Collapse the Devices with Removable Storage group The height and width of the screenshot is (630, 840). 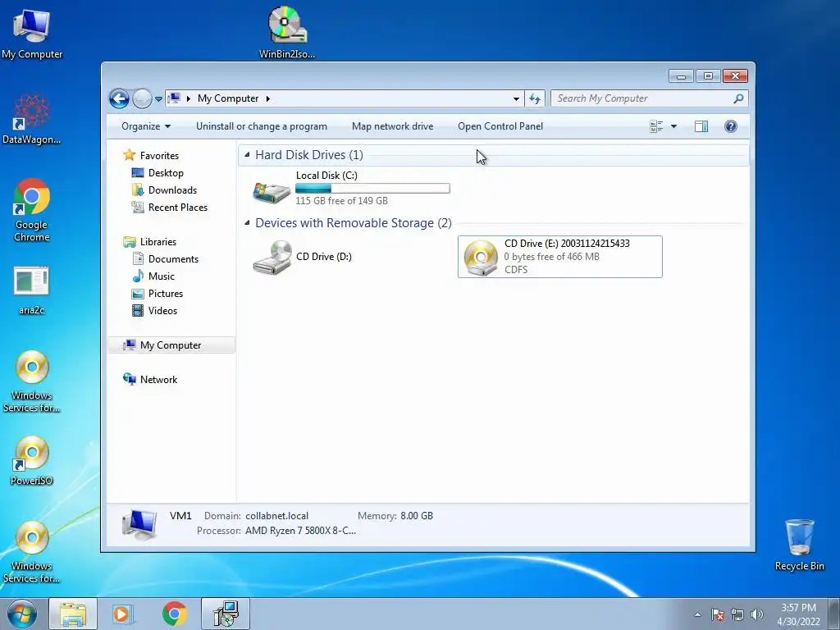click(x=247, y=222)
